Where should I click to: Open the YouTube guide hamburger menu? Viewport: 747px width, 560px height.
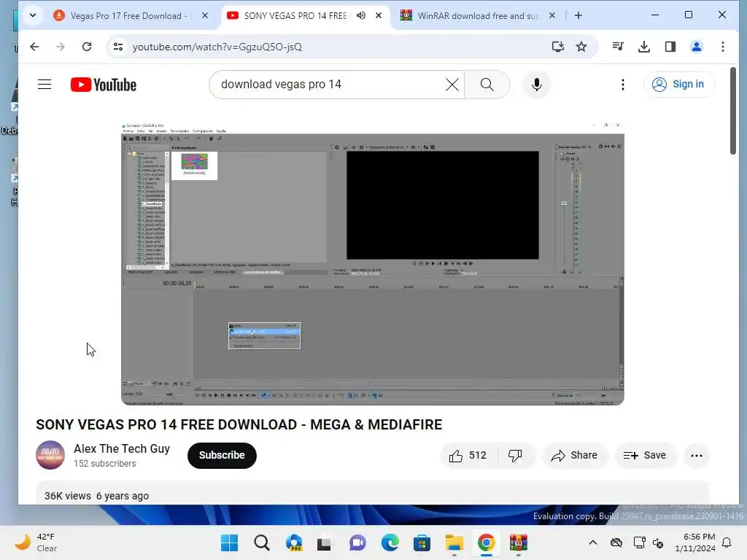coord(44,85)
